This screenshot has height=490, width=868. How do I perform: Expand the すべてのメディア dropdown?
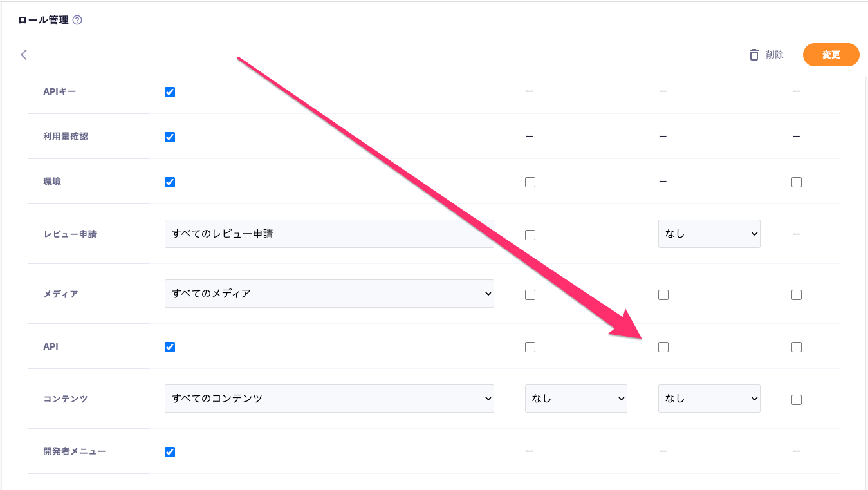click(329, 294)
